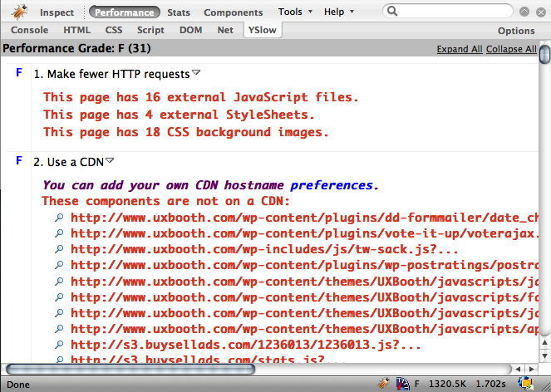The width and height of the screenshot is (551, 392).
Task: Click the horizontal scroll right arrow
Action: pyautogui.click(x=531, y=370)
